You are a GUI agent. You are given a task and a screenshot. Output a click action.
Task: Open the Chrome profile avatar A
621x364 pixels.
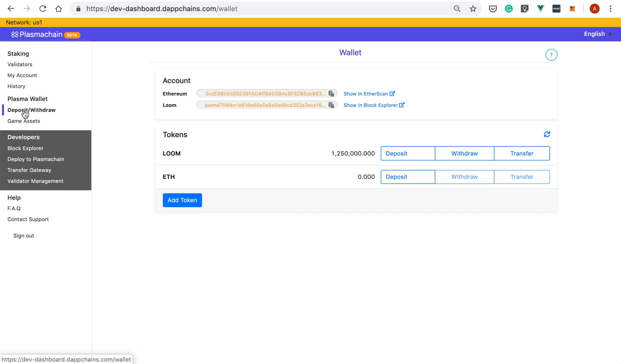coord(594,9)
